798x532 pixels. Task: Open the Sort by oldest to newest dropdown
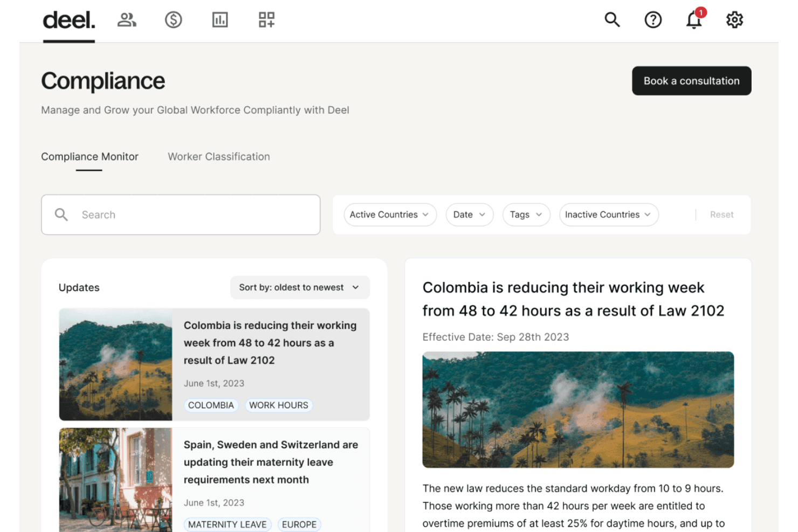point(299,287)
